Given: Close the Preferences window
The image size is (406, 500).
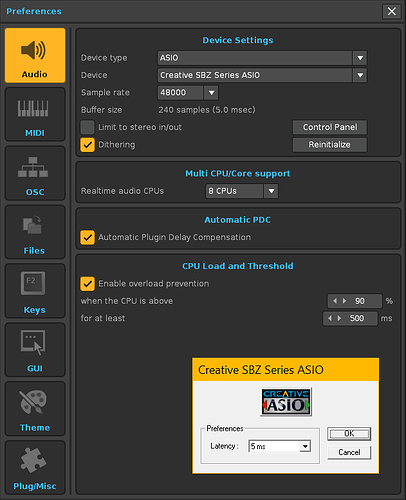Looking at the screenshot, I should click(x=392, y=11).
